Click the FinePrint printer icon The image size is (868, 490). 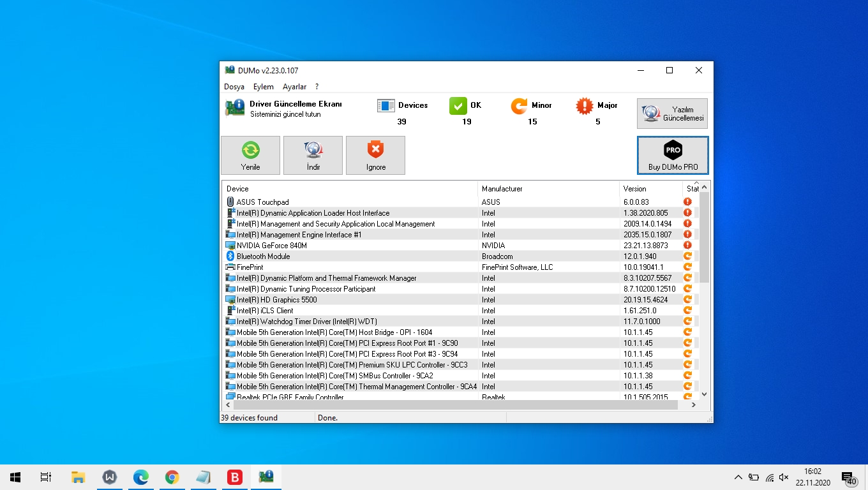230,267
